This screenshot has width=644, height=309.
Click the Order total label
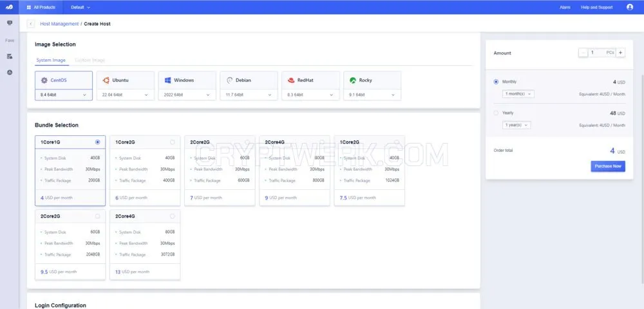(503, 151)
